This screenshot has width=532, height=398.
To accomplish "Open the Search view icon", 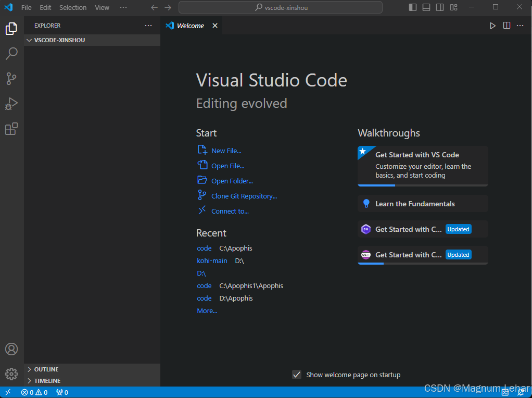I will [11, 54].
